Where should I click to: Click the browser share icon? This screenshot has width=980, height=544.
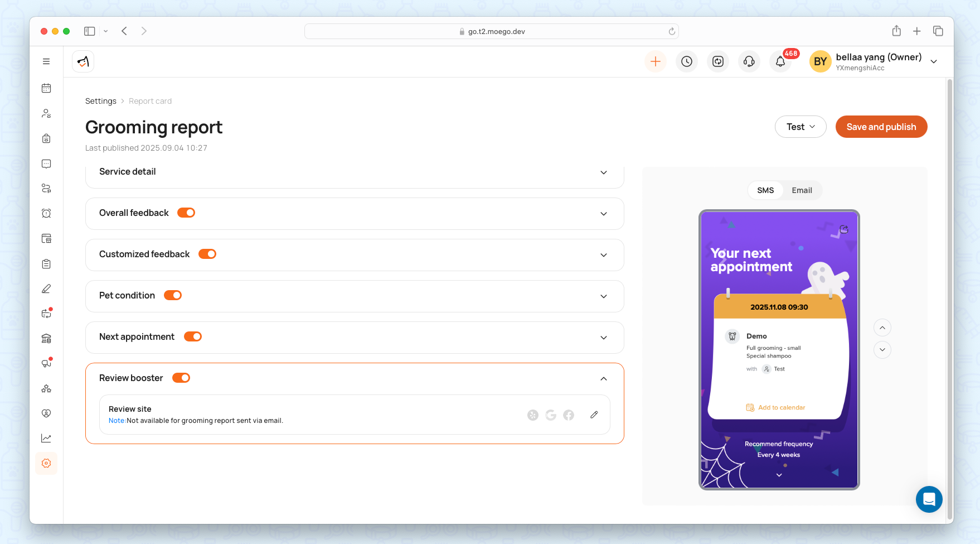tap(896, 31)
